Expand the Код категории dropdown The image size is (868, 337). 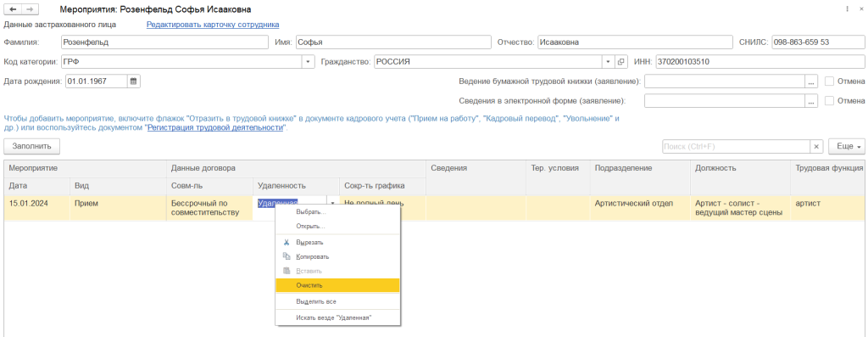[x=309, y=61]
